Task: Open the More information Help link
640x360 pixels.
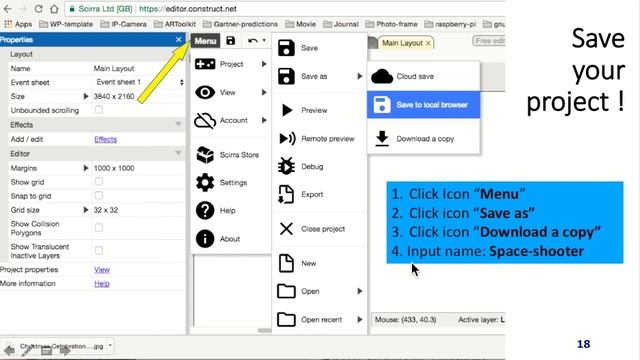Action: click(102, 284)
